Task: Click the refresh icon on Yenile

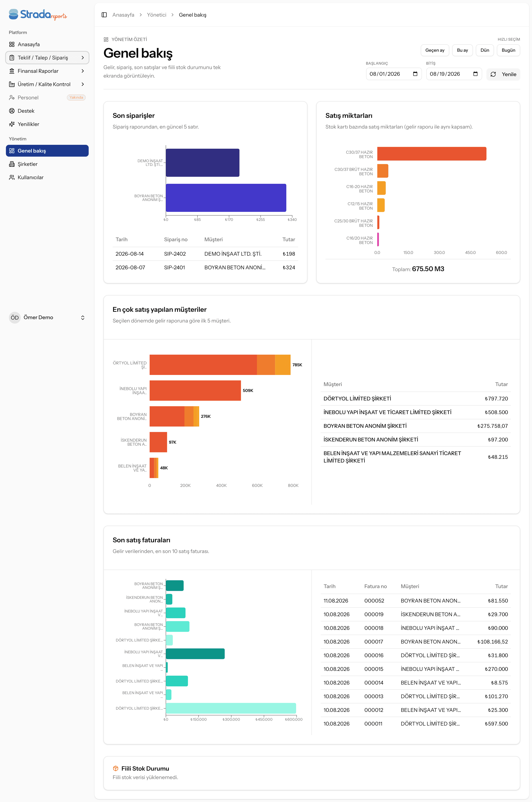Action: 493,74
